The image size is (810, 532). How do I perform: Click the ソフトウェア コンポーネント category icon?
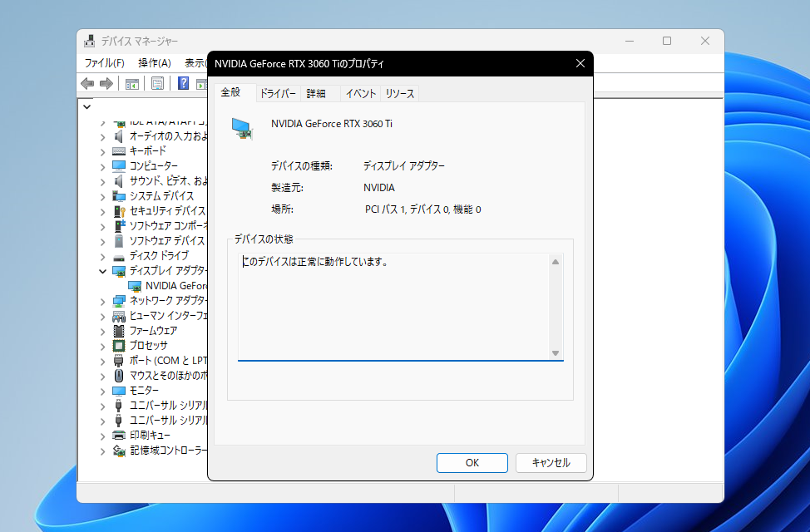(119, 226)
